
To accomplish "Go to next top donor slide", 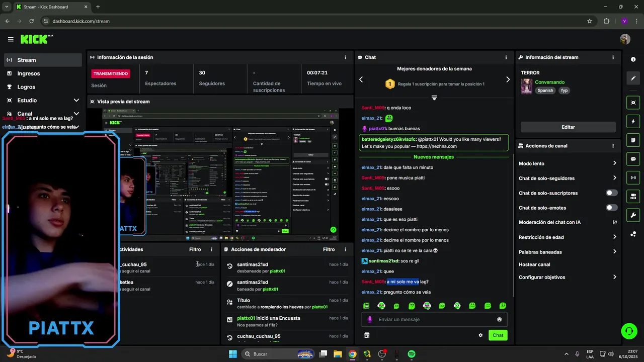I will click(508, 79).
